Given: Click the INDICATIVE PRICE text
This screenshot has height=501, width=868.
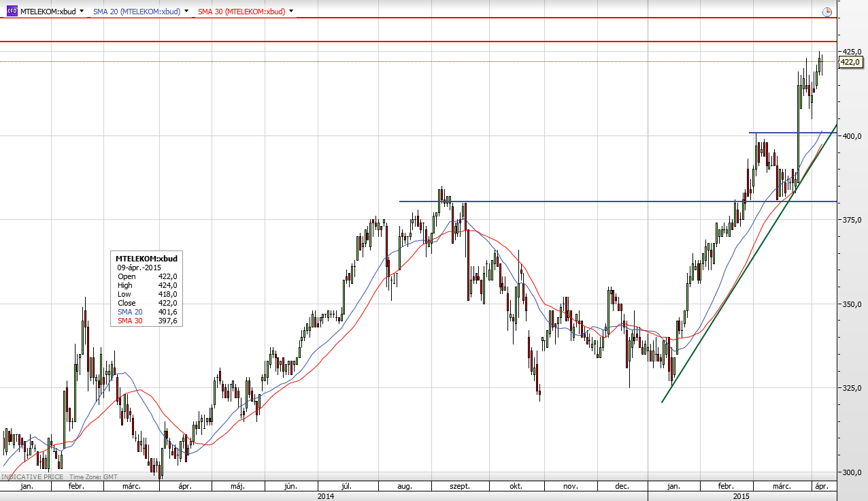Looking at the screenshot, I should (x=32, y=477).
